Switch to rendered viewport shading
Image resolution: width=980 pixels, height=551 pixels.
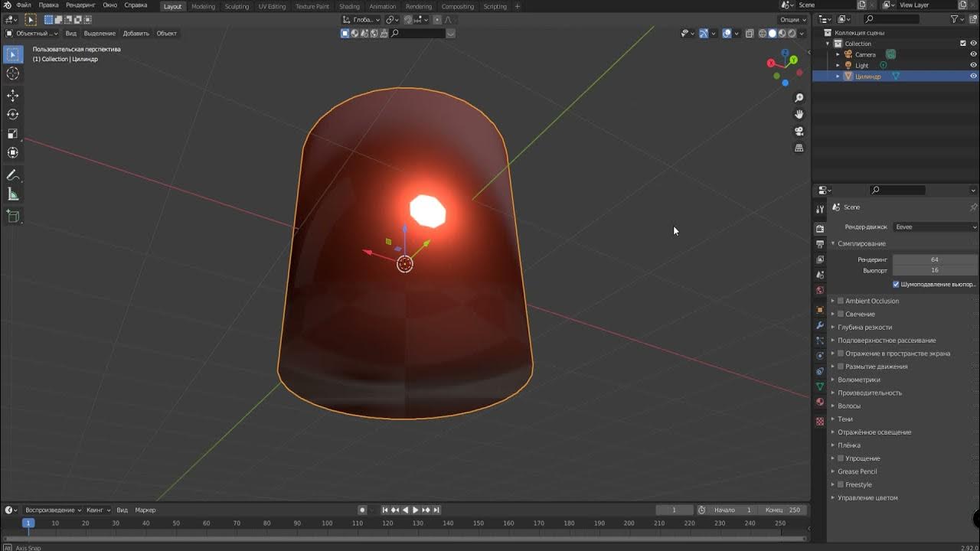pos(792,34)
